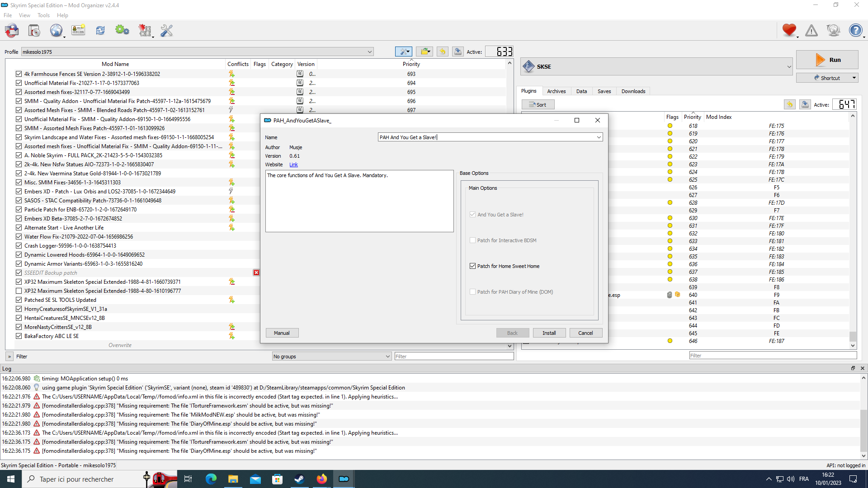Click mod list restore backup arrow icon

tap(443, 52)
